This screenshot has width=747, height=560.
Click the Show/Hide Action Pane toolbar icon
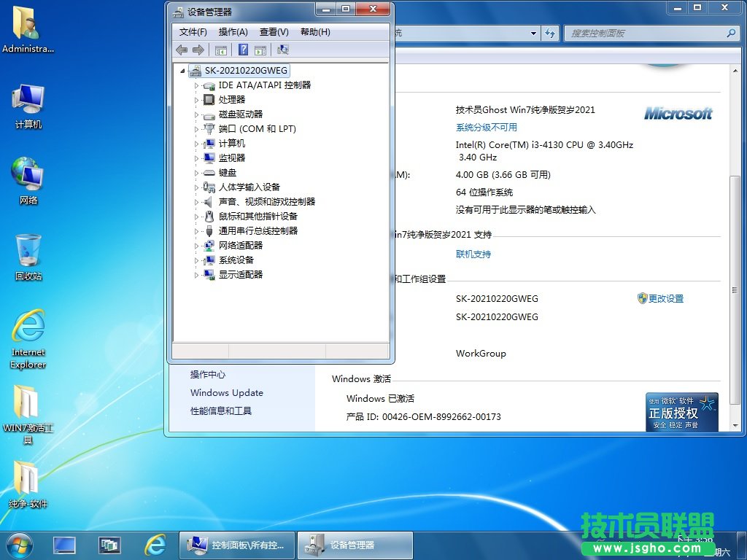pyautogui.click(x=260, y=50)
